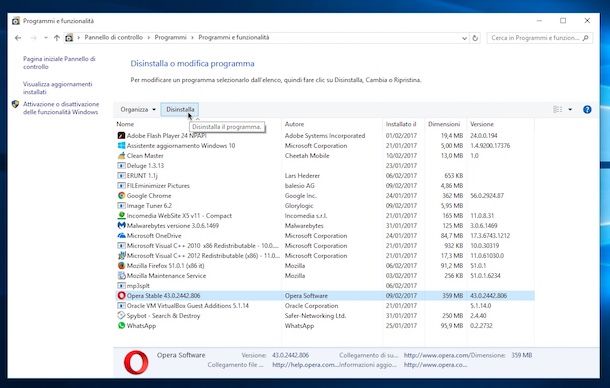Sort list by Versione column header
The width and height of the screenshot is (610, 388).
(482, 124)
